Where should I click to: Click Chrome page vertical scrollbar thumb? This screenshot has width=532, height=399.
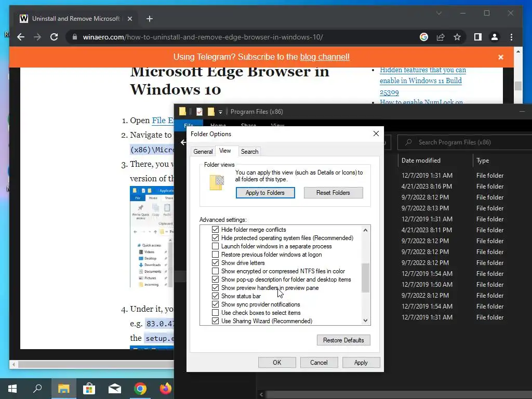518,86
